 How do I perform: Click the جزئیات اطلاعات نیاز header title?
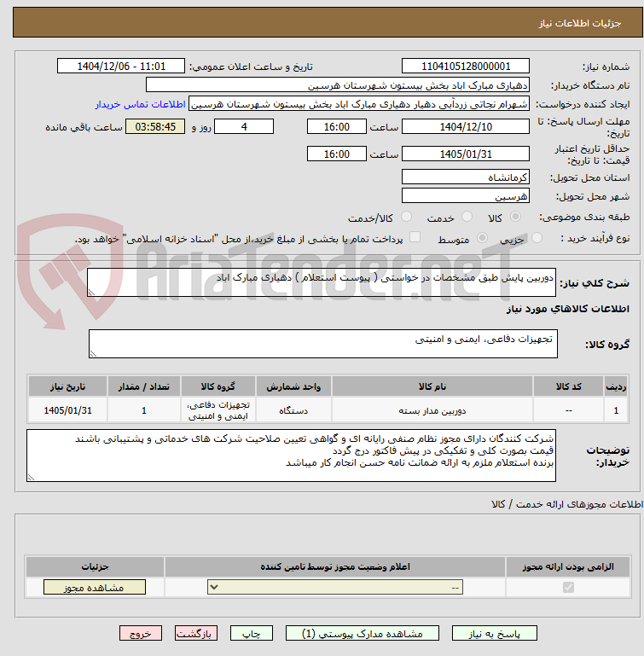(579, 23)
